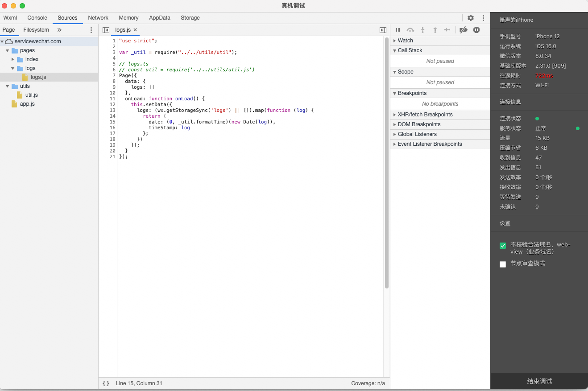Click the 结束调试 button
The width and height of the screenshot is (588, 391).
point(539,382)
